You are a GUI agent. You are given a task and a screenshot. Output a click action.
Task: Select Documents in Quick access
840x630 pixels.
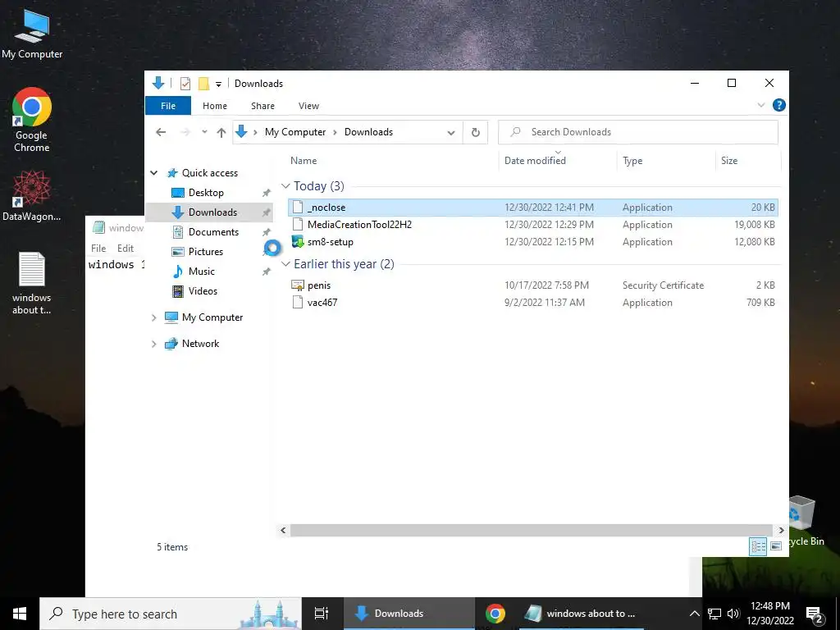pyautogui.click(x=214, y=232)
